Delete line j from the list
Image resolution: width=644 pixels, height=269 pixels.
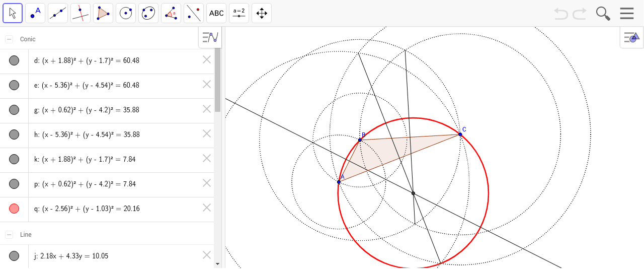pyautogui.click(x=207, y=255)
